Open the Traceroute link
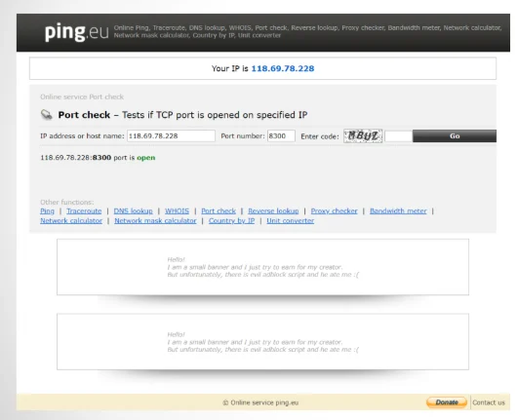 click(84, 211)
